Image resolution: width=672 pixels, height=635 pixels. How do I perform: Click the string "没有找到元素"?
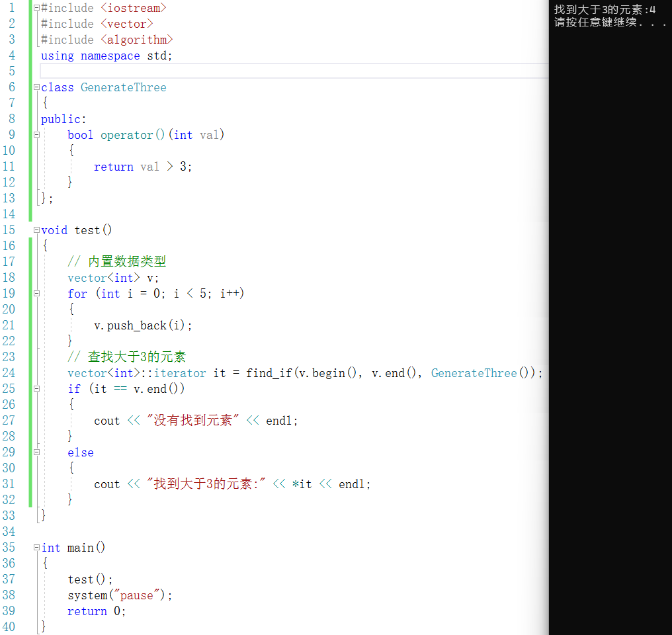[193, 420]
